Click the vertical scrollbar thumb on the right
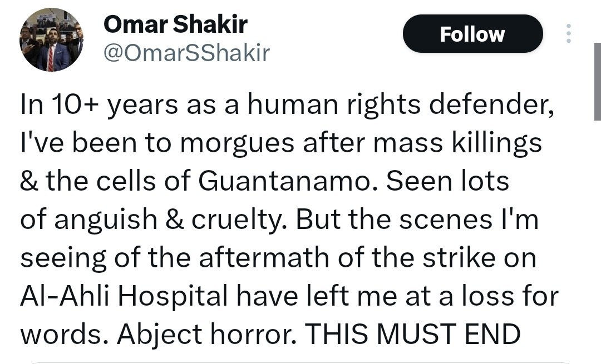Image resolution: width=601 pixels, height=364 pixels. [x=598, y=82]
